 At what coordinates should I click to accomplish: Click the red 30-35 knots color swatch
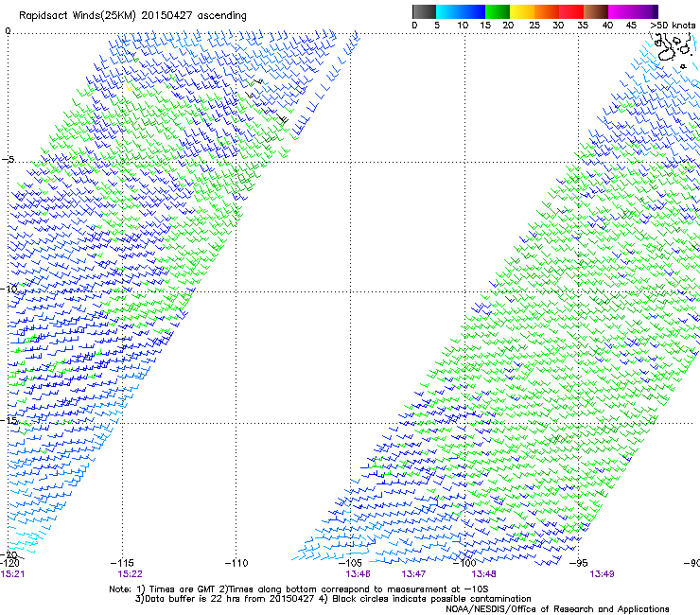click(571, 11)
